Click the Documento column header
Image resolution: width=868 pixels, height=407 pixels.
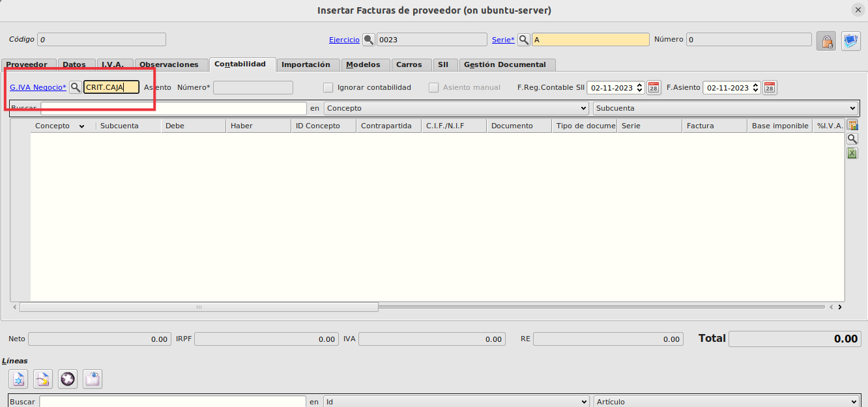pyautogui.click(x=519, y=126)
